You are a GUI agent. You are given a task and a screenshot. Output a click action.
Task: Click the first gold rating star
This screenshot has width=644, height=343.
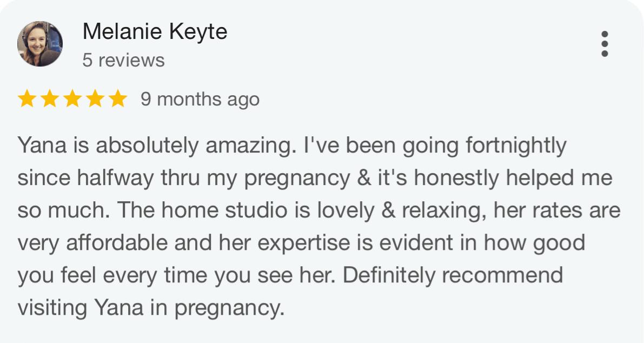point(26,100)
